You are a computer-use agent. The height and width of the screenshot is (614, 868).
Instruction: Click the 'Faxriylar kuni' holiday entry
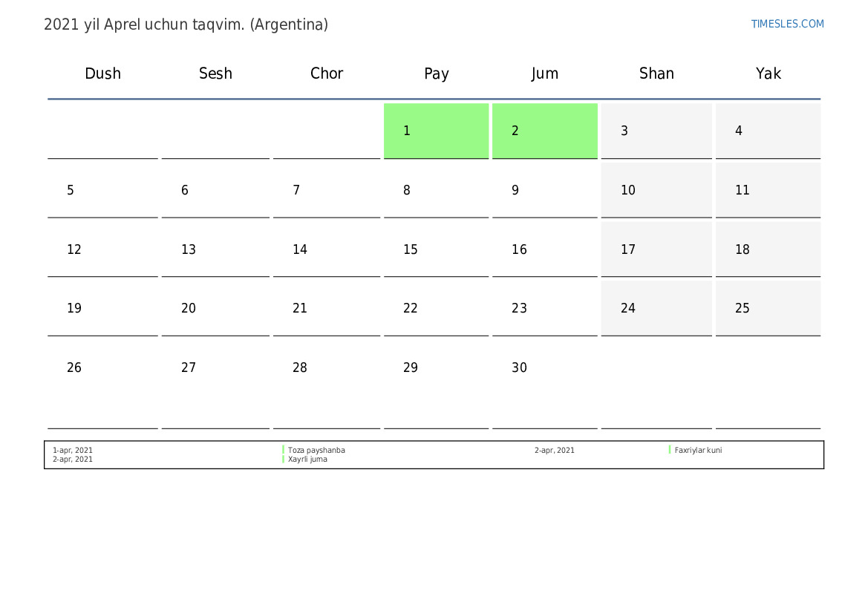pos(698,450)
